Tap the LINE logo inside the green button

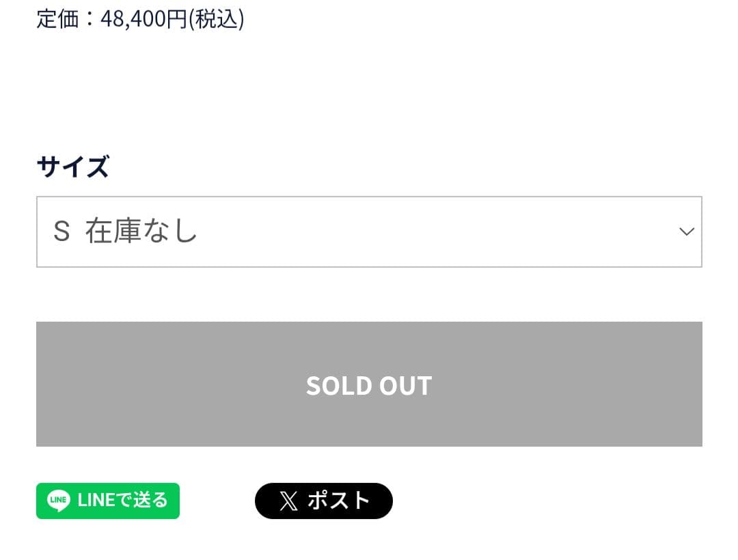click(x=58, y=501)
